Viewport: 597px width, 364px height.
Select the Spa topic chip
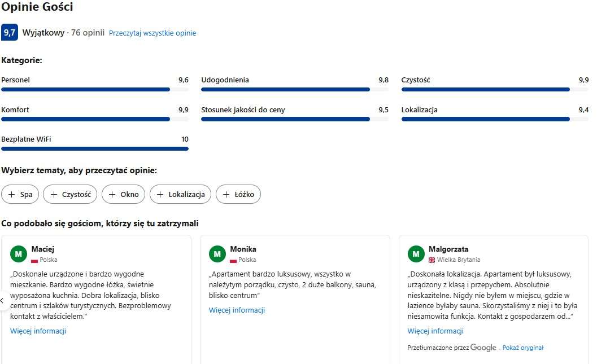(20, 195)
